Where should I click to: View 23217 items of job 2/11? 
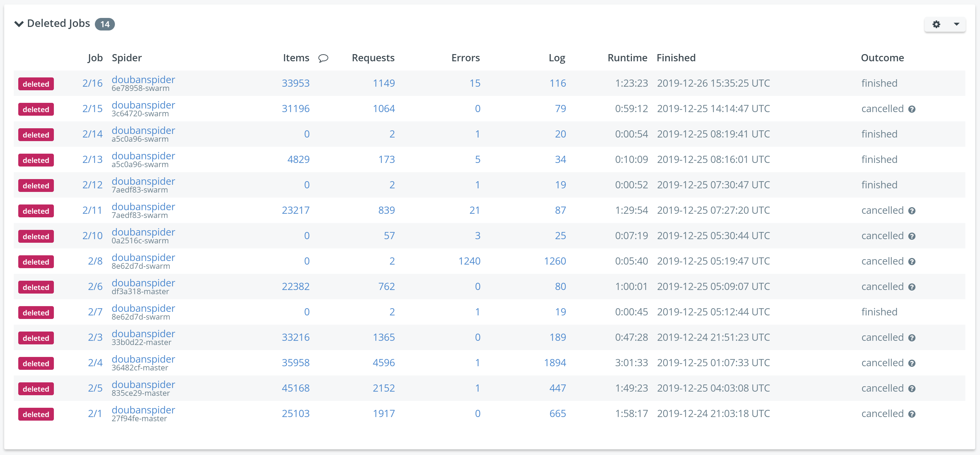(296, 210)
